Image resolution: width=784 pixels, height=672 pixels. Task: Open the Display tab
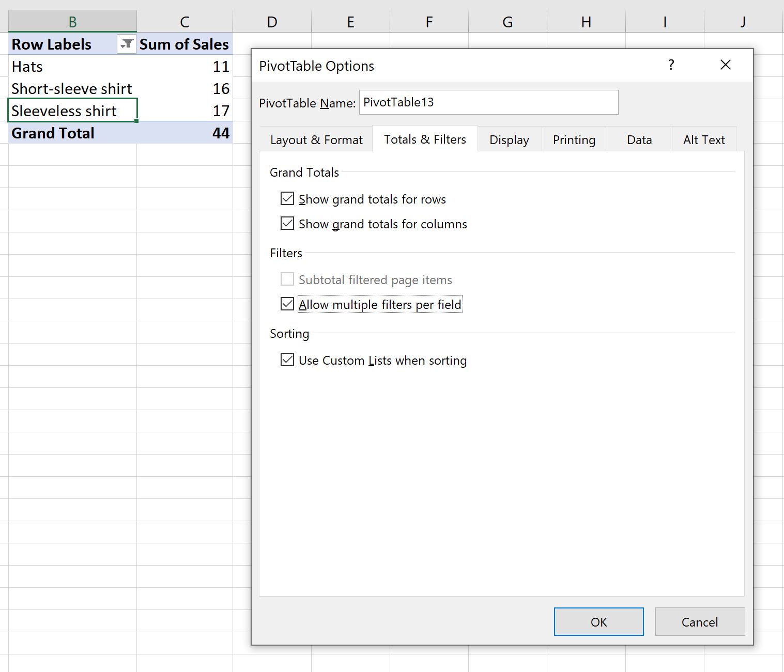click(x=509, y=139)
